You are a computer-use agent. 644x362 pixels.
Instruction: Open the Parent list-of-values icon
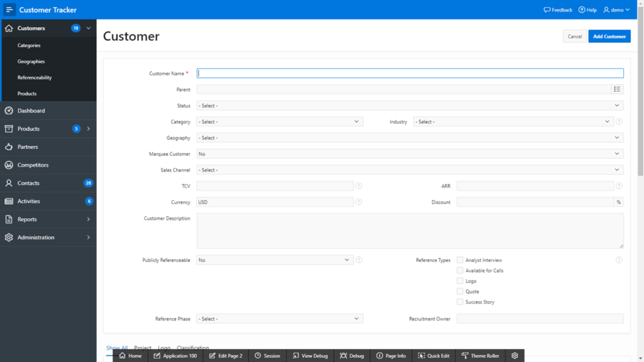tap(617, 89)
